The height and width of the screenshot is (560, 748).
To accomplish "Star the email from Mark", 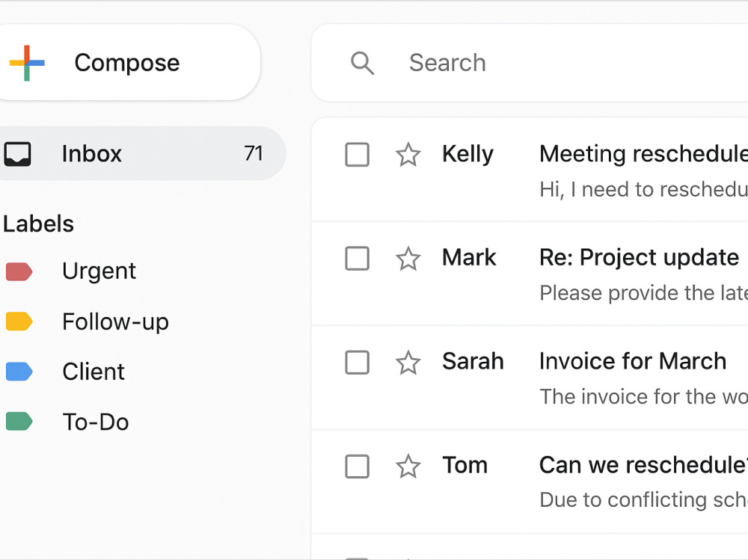I will pyautogui.click(x=408, y=259).
